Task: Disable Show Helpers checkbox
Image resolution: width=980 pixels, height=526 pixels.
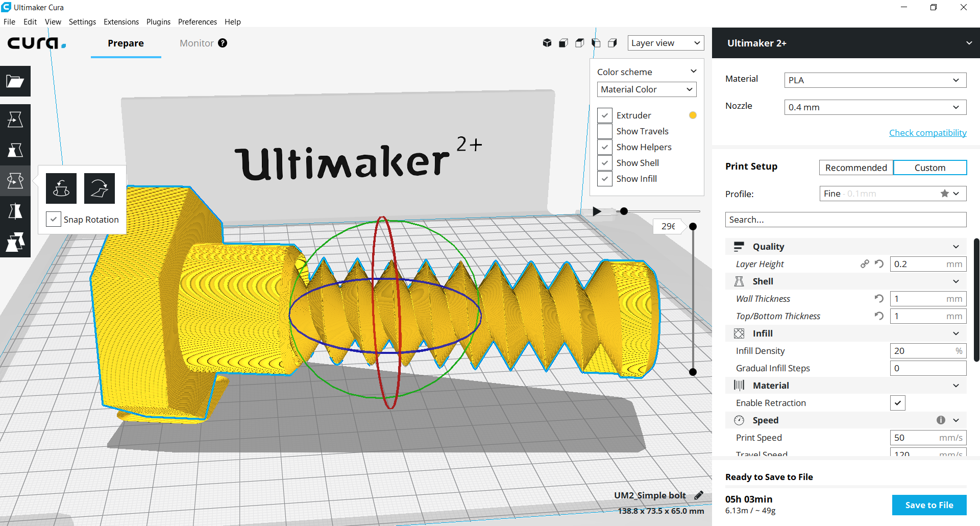Action: coord(605,147)
